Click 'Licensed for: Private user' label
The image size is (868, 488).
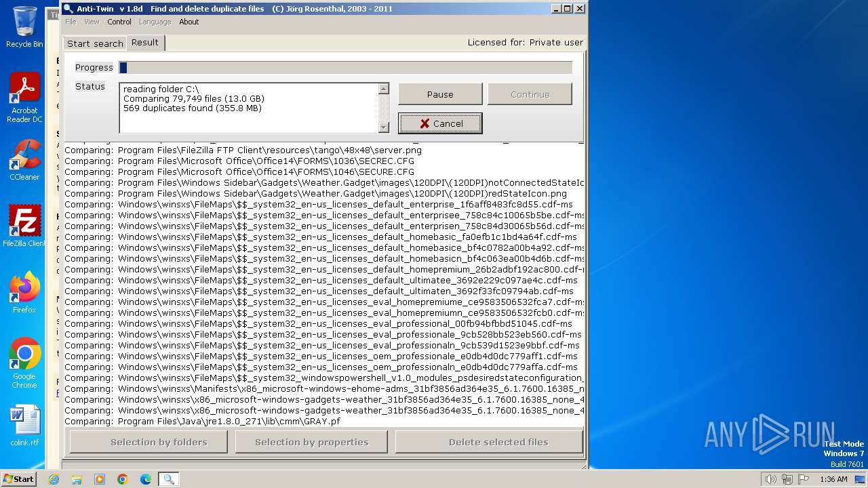(x=525, y=42)
